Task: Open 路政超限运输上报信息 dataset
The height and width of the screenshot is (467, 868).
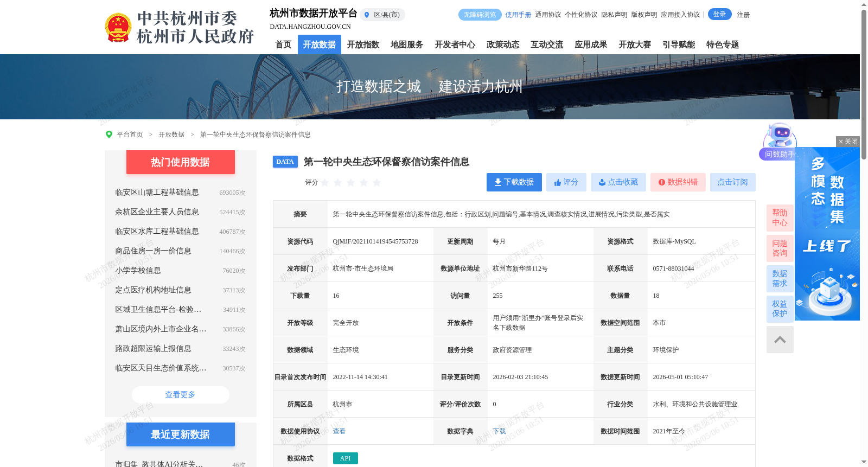Action: (x=153, y=349)
